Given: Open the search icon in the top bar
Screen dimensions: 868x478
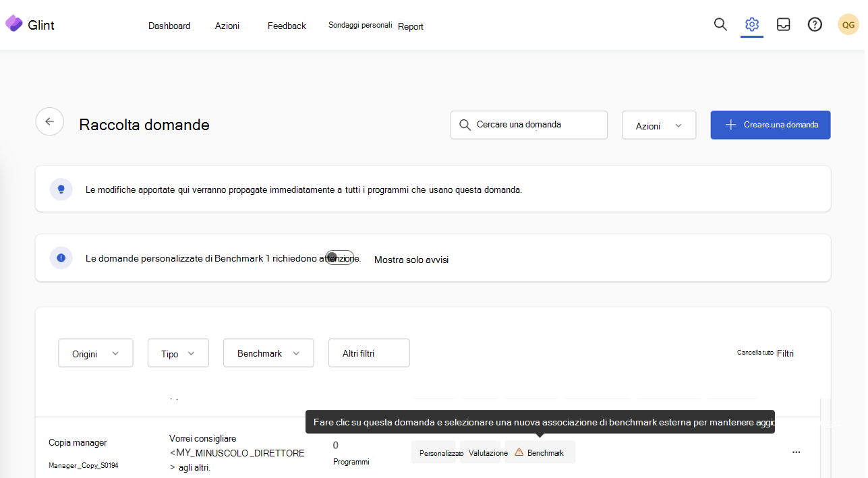Looking at the screenshot, I should (720, 24).
